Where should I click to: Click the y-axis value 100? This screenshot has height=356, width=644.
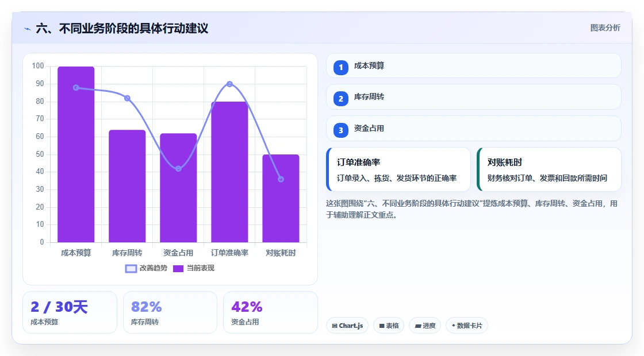tap(38, 66)
